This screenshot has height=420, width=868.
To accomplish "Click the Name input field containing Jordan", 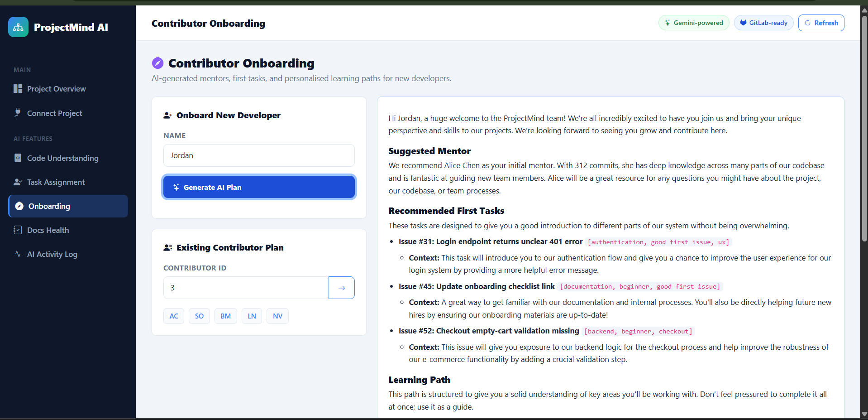I will [259, 155].
